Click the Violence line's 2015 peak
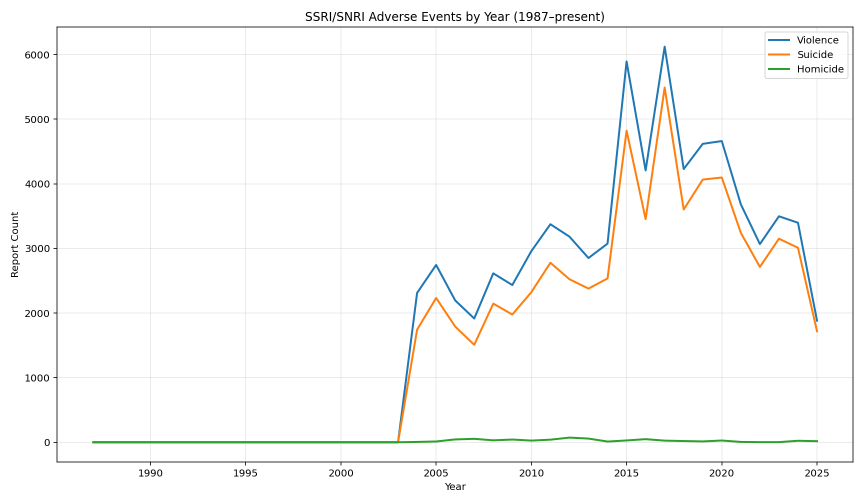Viewport: 864px width, 504px height. point(626,62)
